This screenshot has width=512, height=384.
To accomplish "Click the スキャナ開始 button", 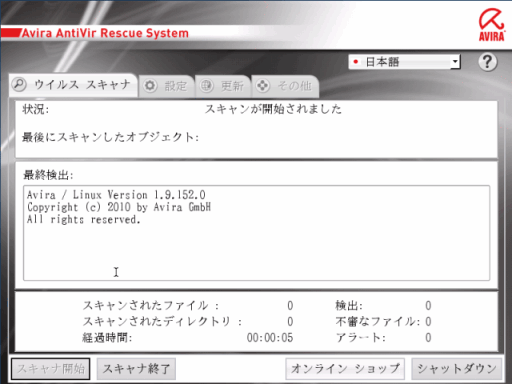I will pyautogui.click(x=51, y=369).
